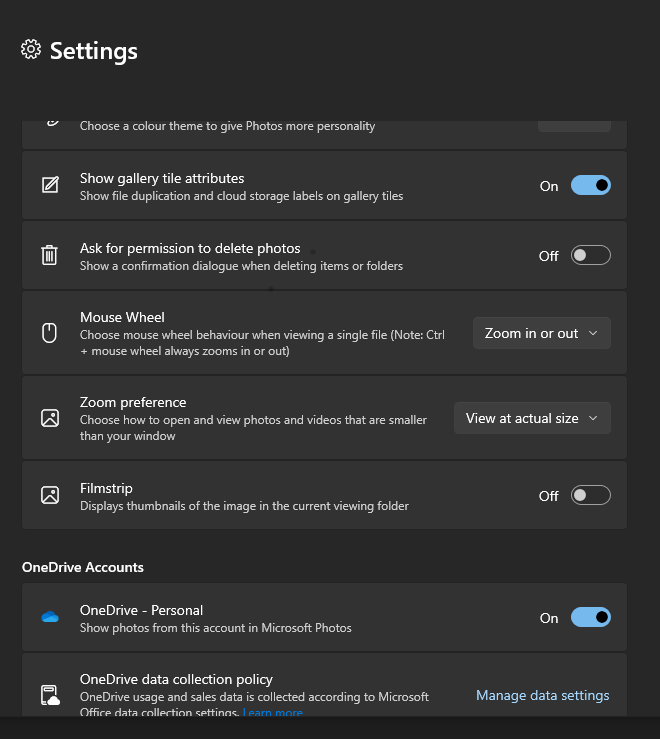Click the OneDrive Accounts section heading
660x739 pixels.
pyautogui.click(x=83, y=567)
